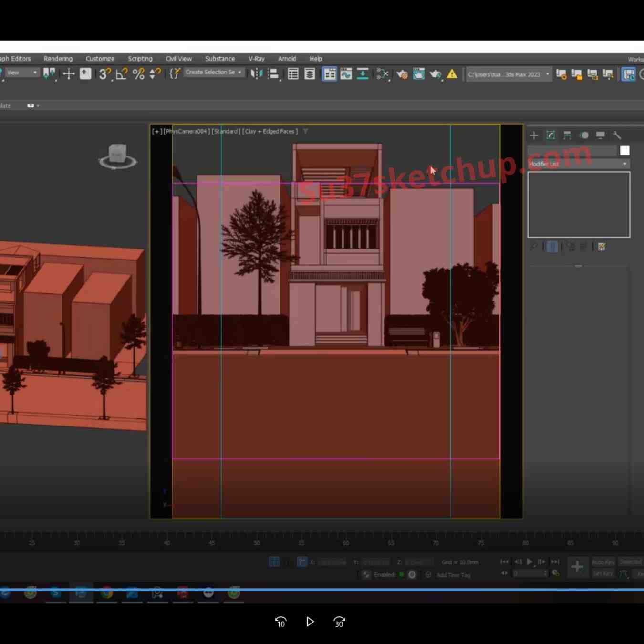
Task: Open the V-Ray menu
Action: (x=257, y=59)
